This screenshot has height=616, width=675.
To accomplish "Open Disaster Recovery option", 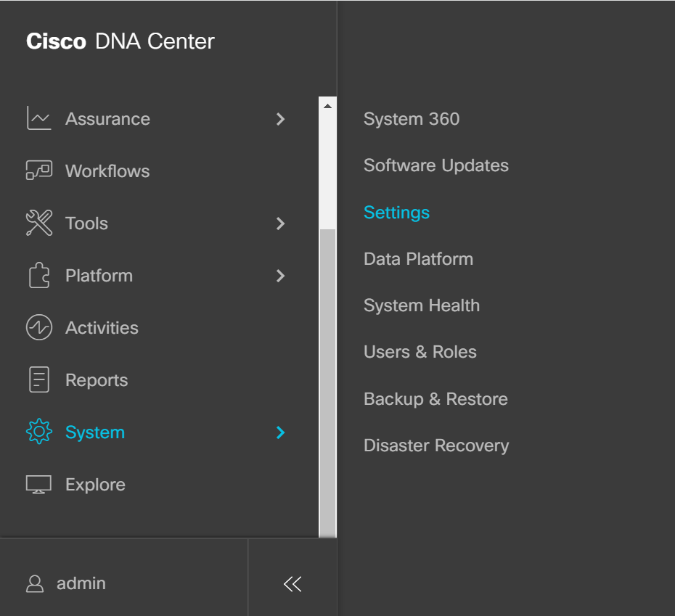I will (x=435, y=445).
